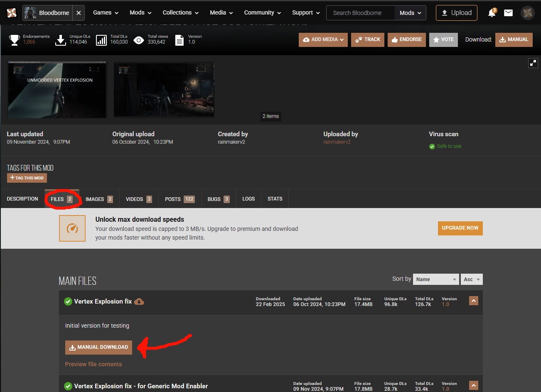541x392 pixels.
Task: Click the Nexus Mods logo icon
Action: point(12,13)
